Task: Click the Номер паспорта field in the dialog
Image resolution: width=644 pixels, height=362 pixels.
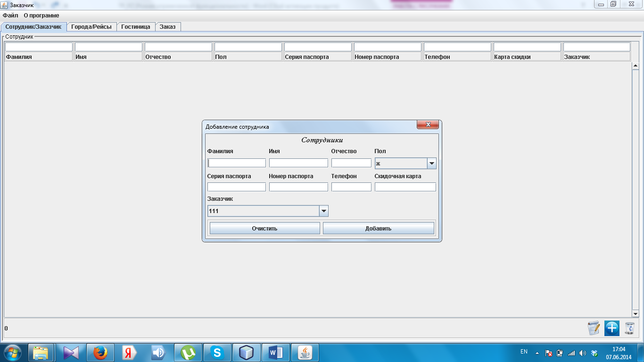Action: tap(298, 187)
